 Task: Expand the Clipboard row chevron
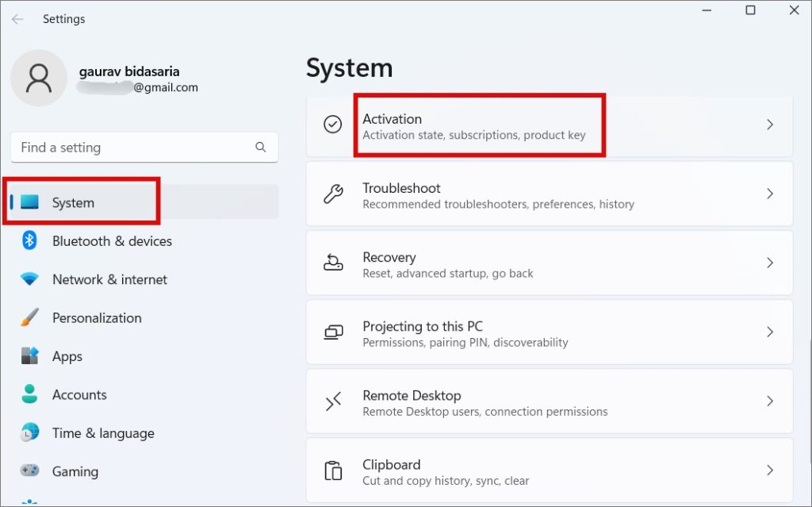click(x=770, y=471)
